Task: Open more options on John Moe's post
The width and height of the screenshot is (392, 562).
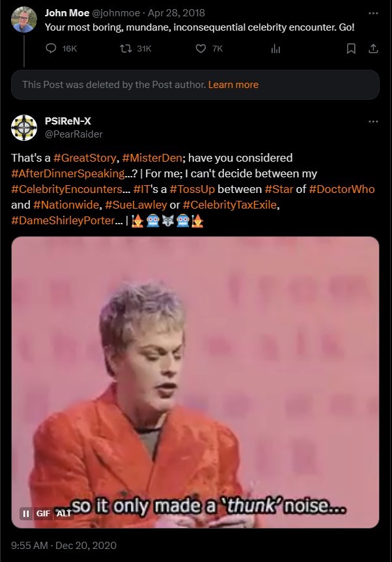Action: [373, 13]
